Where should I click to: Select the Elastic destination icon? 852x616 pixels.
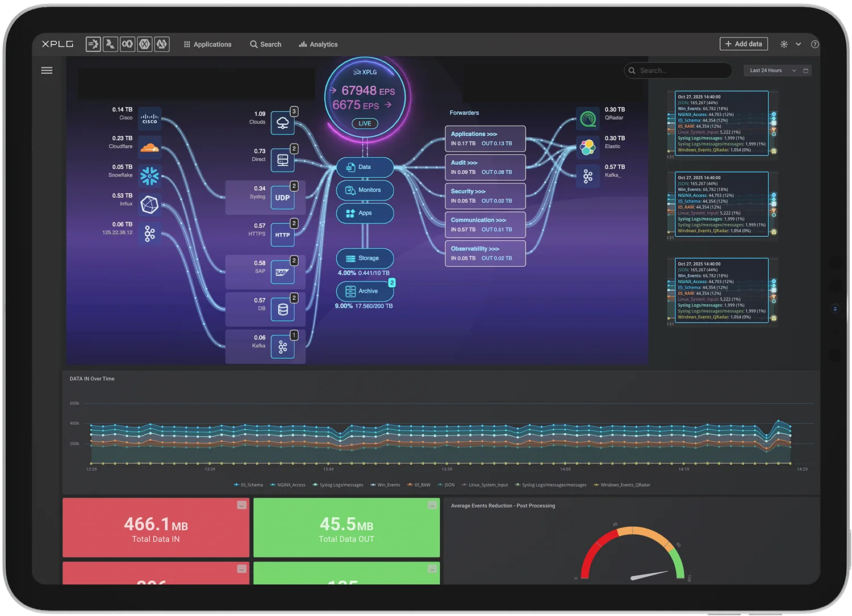pyautogui.click(x=588, y=148)
